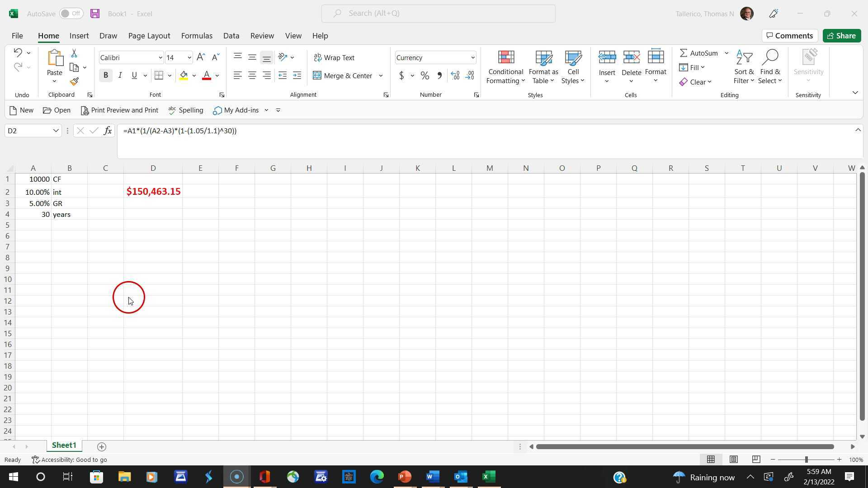This screenshot has height=488, width=868.
Task: Click Increase Decimal icon
Action: 455,75
